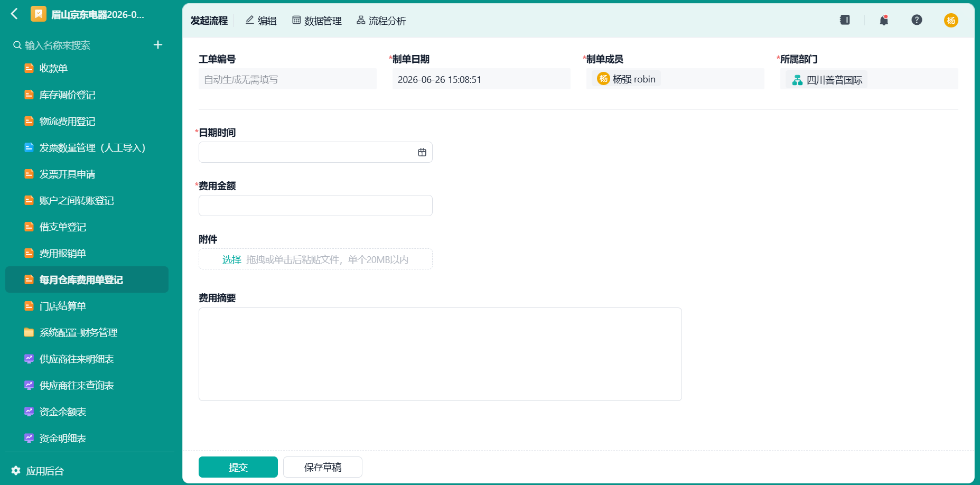Image resolution: width=980 pixels, height=485 pixels.
Task: Open the help question mark icon
Action: pos(917,20)
